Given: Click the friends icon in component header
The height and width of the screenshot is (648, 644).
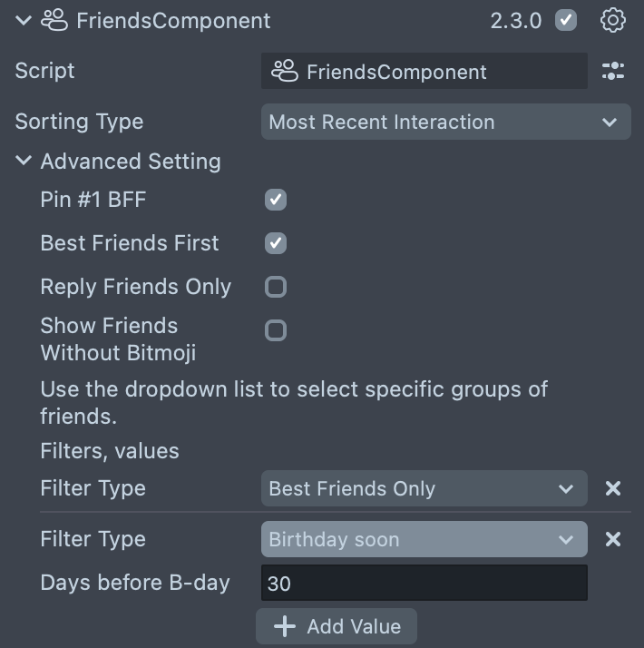Looking at the screenshot, I should [x=54, y=20].
